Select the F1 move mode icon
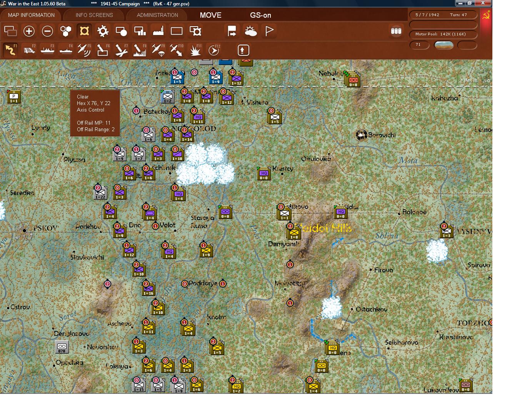The image size is (532, 399). point(10,50)
